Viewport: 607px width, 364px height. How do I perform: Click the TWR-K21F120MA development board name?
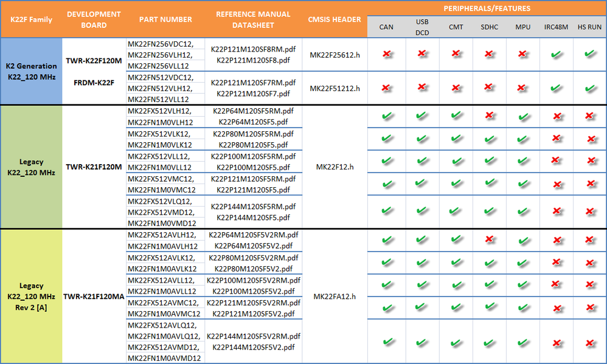click(94, 297)
